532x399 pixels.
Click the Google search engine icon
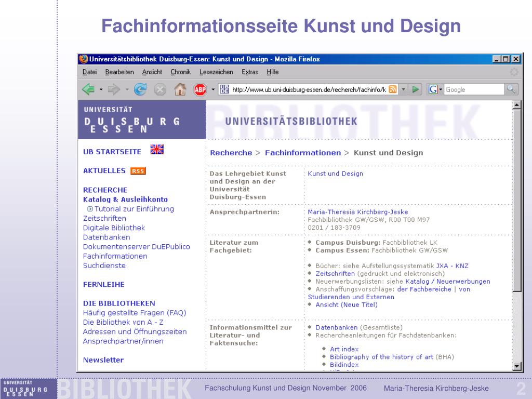pyautogui.click(x=433, y=89)
